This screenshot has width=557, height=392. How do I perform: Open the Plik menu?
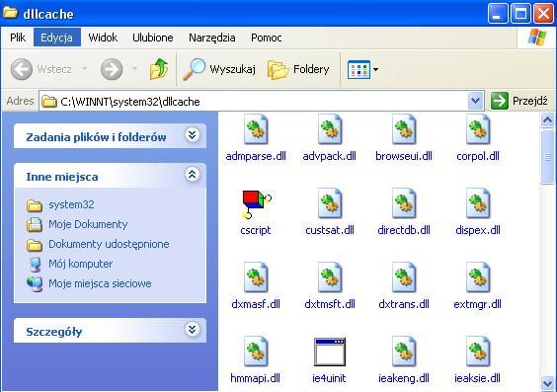click(x=18, y=38)
